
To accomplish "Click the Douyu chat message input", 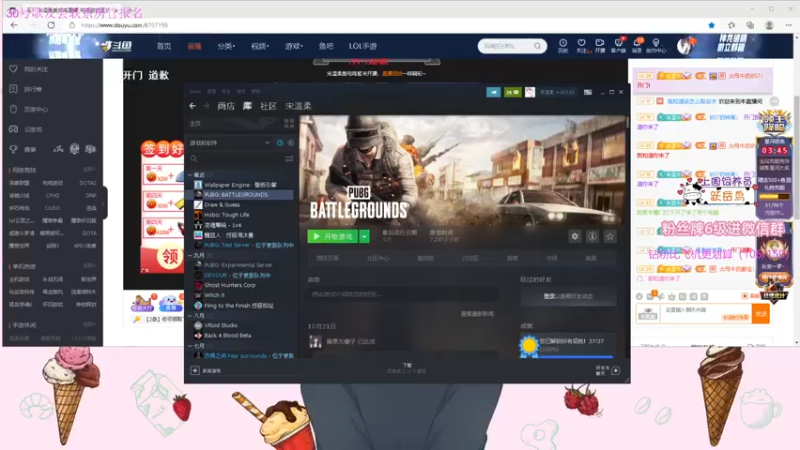I will (706, 313).
